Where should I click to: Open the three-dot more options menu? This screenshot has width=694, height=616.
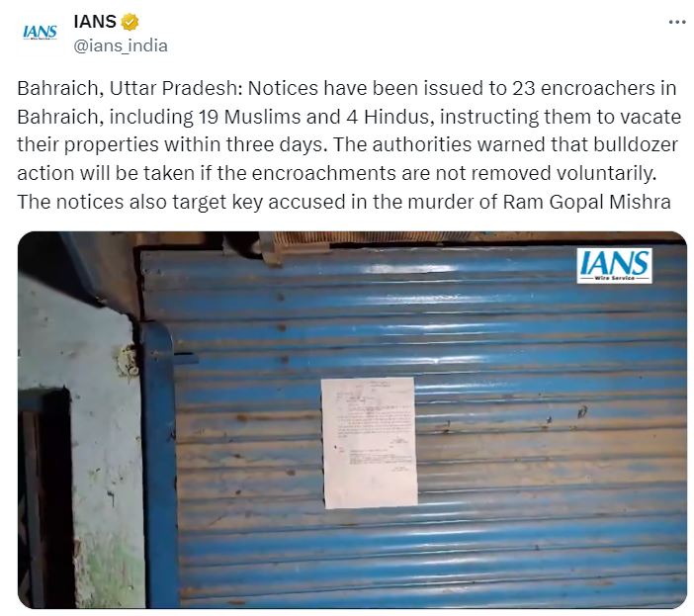pyautogui.click(x=677, y=22)
